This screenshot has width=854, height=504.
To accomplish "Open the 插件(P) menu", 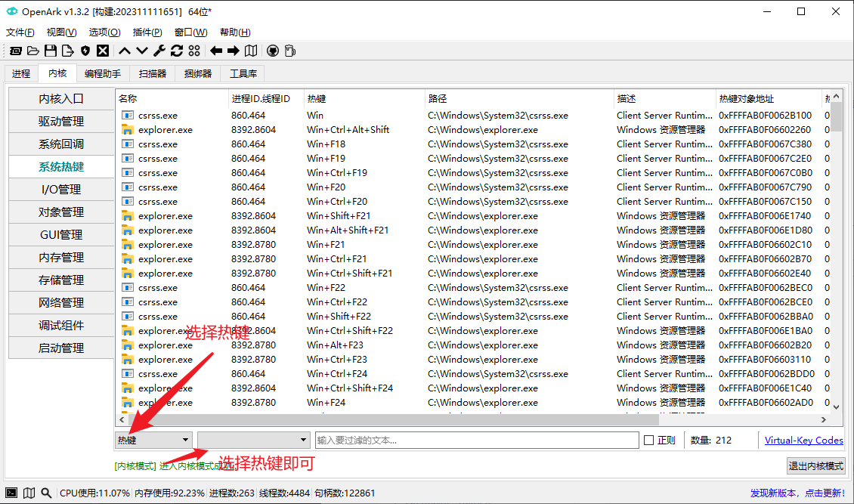I will [147, 32].
